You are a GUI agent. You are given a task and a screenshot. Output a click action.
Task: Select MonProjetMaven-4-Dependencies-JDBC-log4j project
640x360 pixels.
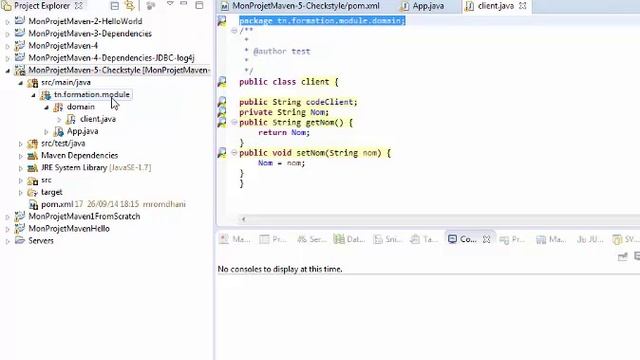pyautogui.click(x=111, y=58)
